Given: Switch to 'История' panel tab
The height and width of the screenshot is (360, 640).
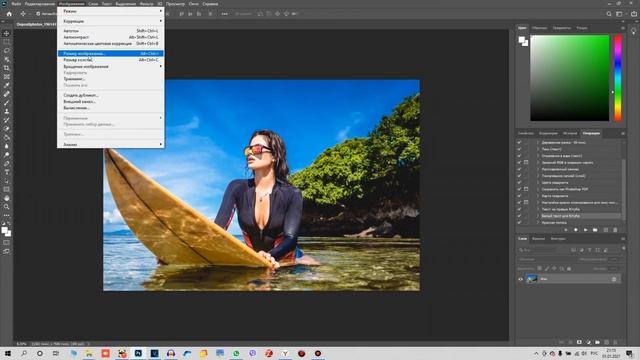Looking at the screenshot, I should (x=570, y=133).
